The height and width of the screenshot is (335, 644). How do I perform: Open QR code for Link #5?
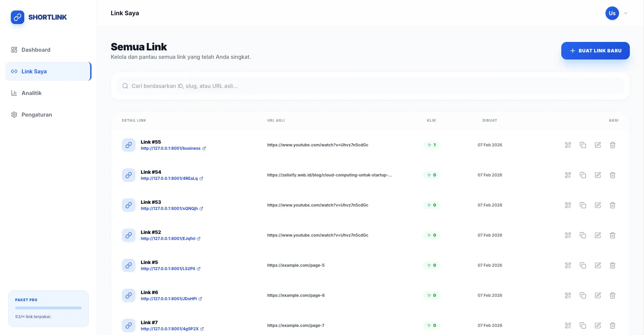coord(568,265)
